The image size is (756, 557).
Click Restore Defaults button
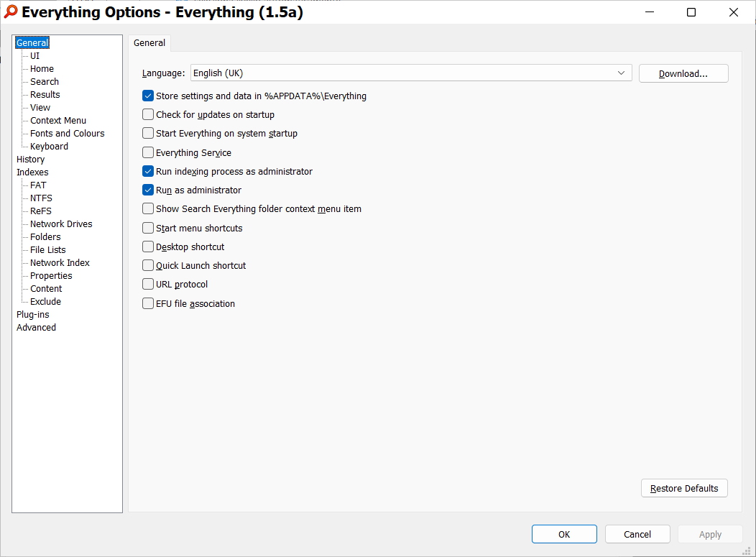click(684, 488)
